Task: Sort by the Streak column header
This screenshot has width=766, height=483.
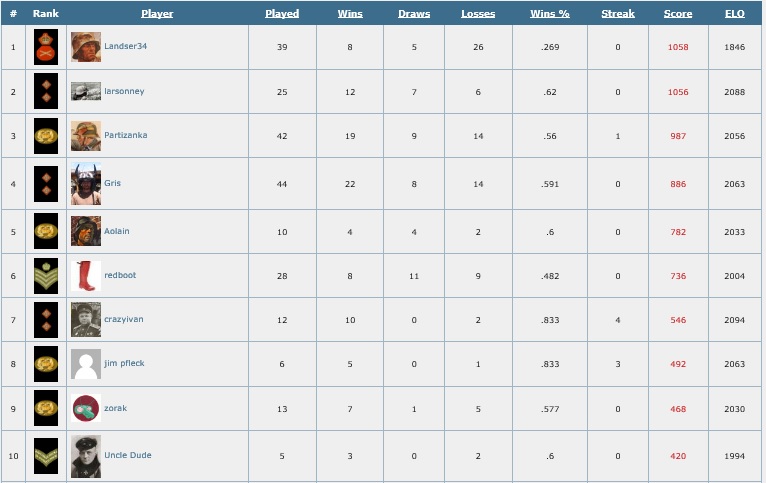Action: click(617, 14)
